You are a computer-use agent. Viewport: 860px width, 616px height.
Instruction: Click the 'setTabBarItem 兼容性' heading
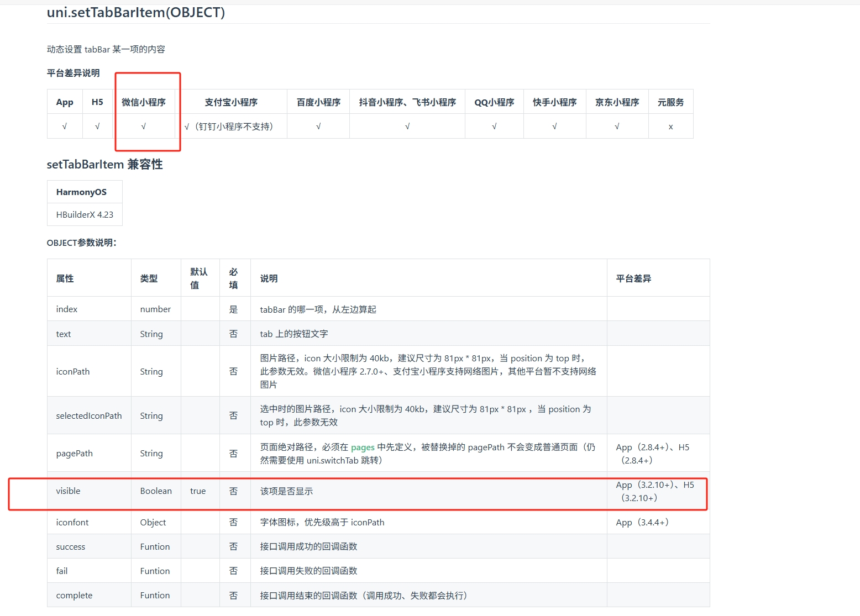tap(105, 165)
